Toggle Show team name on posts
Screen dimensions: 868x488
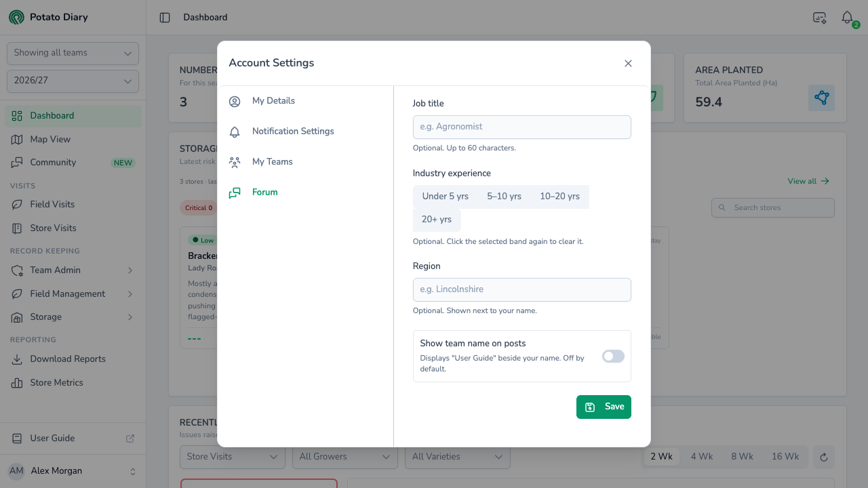point(613,357)
